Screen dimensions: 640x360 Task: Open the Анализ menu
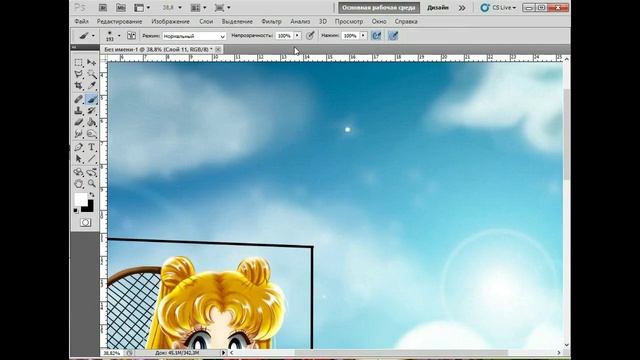coord(300,21)
